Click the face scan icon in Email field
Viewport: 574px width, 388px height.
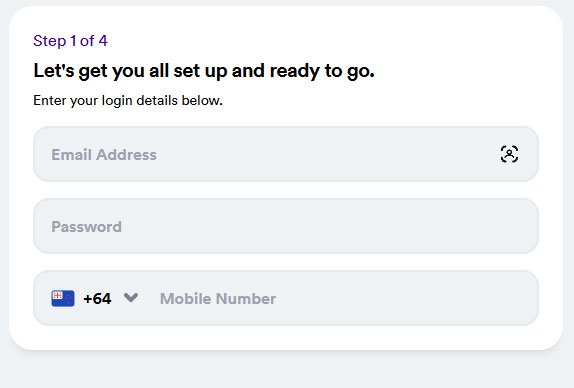point(509,154)
